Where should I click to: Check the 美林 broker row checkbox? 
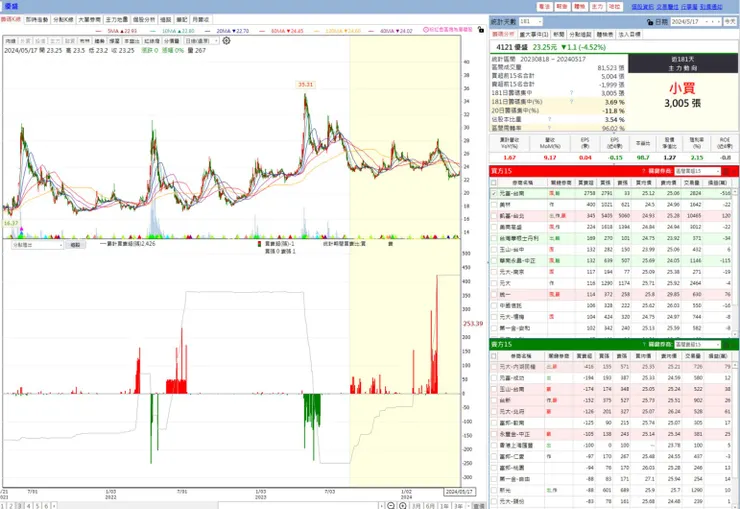coord(494,205)
